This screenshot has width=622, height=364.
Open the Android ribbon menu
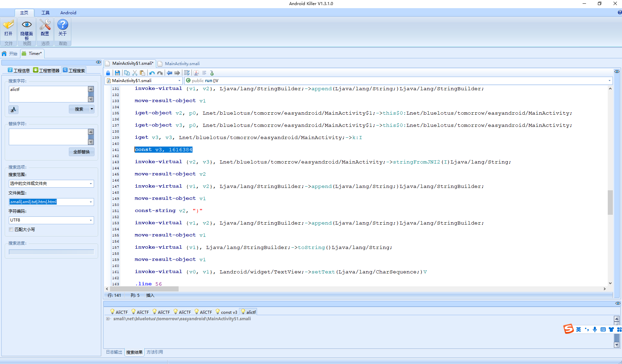pyautogui.click(x=68, y=13)
